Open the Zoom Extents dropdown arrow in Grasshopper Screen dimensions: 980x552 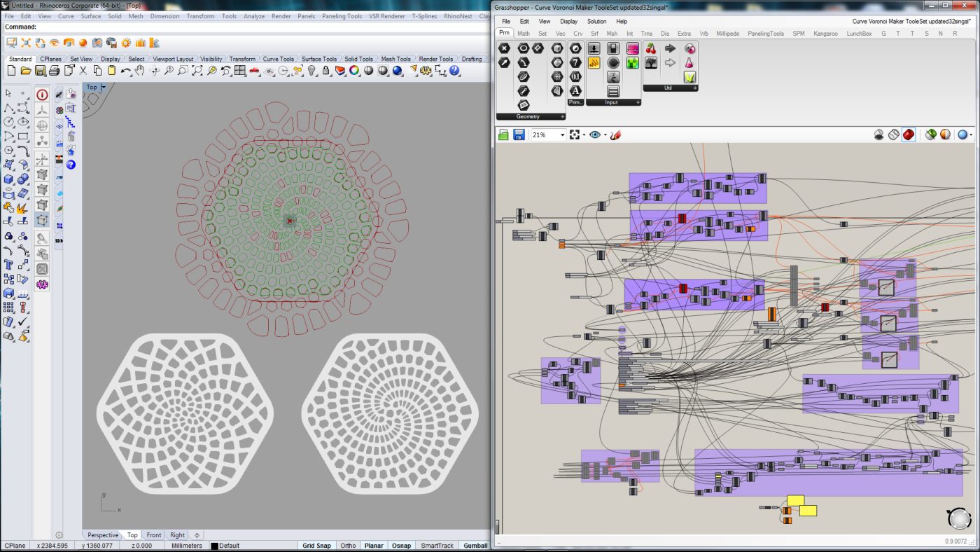pos(584,134)
